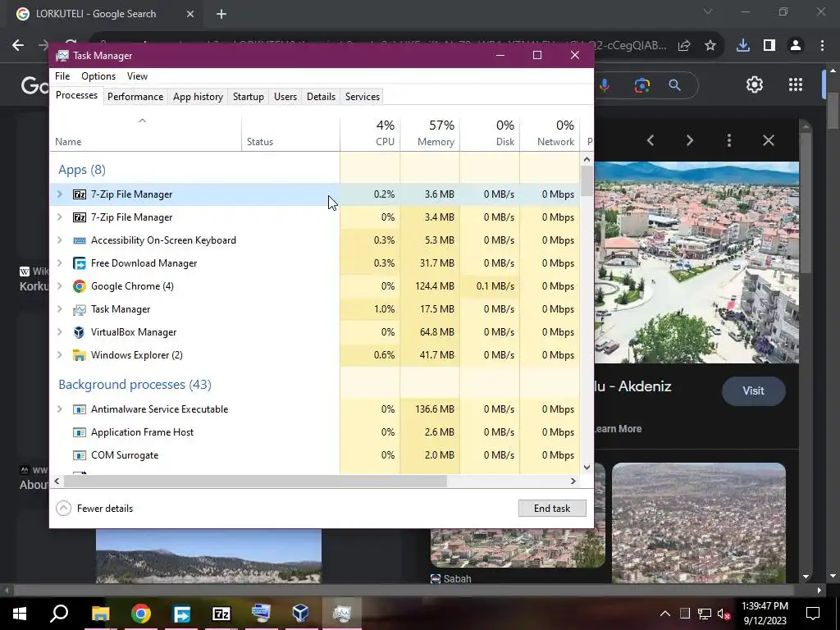The height and width of the screenshot is (630, 840).
Task: Open VirtualBox from the taskbar
Action: pos(301,614)
